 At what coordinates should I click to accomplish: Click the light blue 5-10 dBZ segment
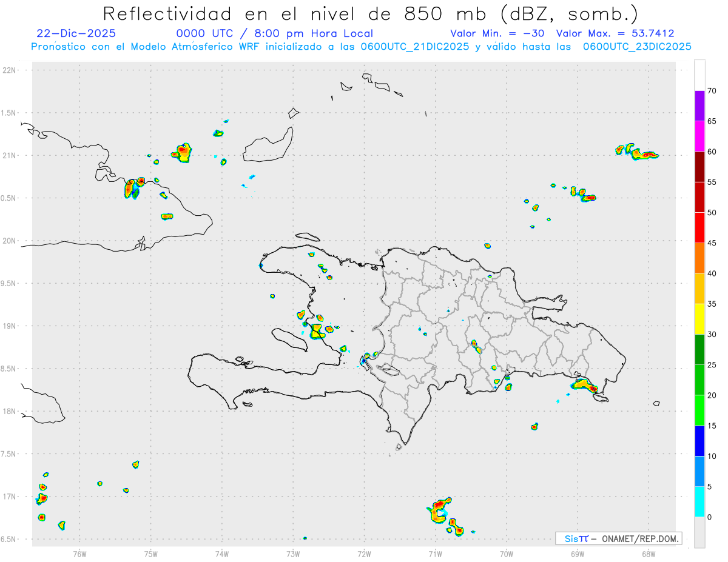pos(699,471)
